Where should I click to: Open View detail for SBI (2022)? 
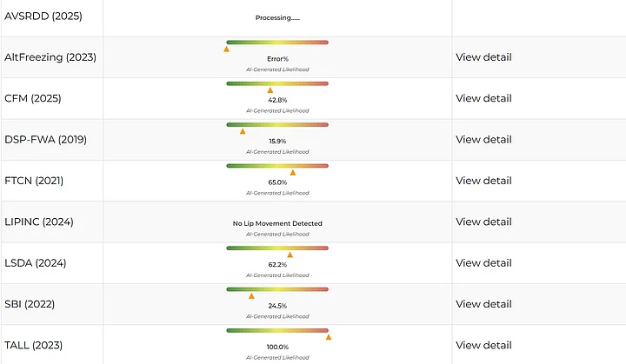point(483,304)
